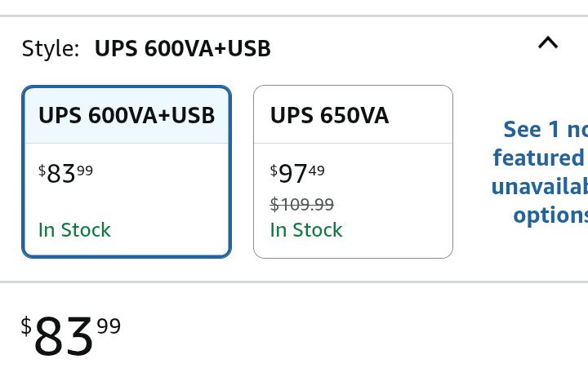Select the UPS 600VA+USB style card
The width and height of the screenshot is (588, 377).
click(127, 171)
